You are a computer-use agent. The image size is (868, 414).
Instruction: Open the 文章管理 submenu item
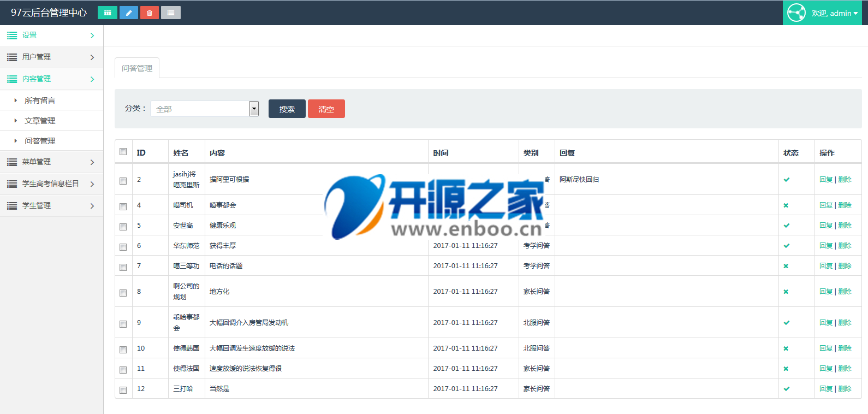pyautogui.click(x=40, y=121)
